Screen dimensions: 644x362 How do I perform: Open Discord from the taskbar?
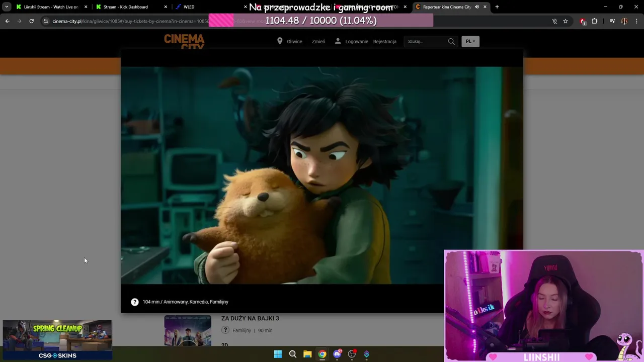[337, 354]
